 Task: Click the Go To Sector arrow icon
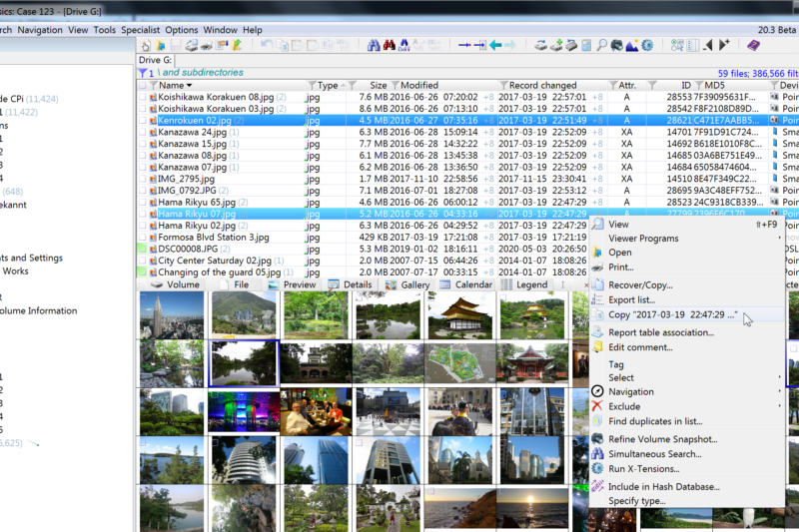(479, 45)
